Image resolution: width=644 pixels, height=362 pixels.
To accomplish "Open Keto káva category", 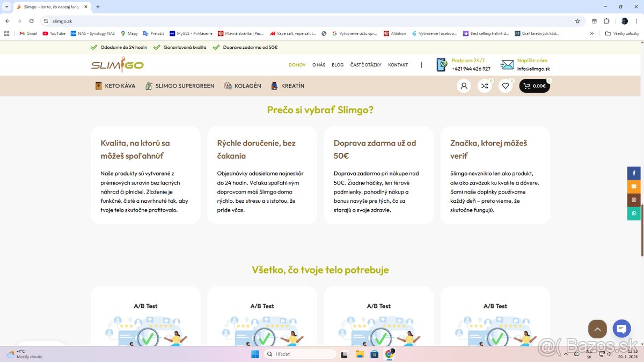I will (115, 86).
